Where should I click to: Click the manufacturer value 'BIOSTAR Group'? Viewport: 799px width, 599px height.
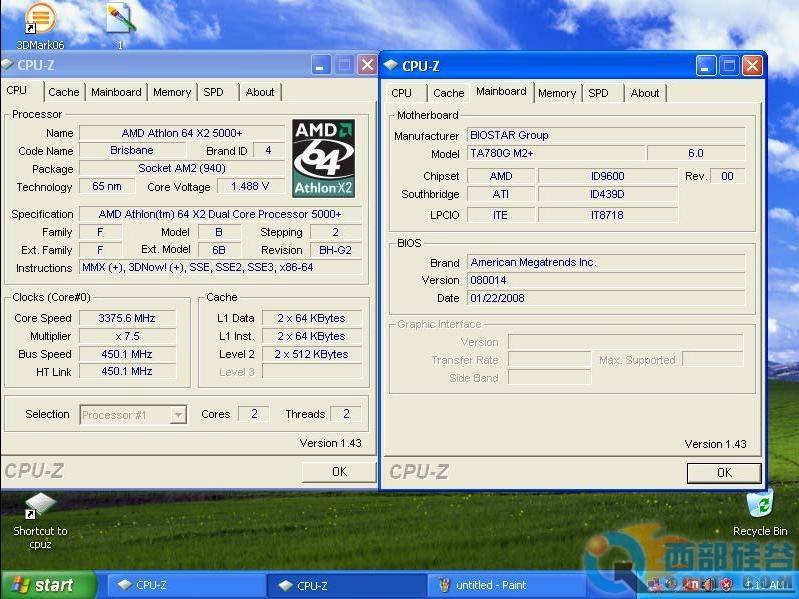[x=606, y=135]
